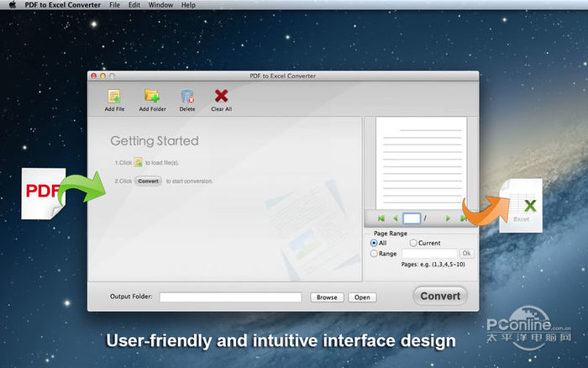Click the small Convert button in Getting Started
Viewport: 588px width, 368px height.
pos(148,181)
